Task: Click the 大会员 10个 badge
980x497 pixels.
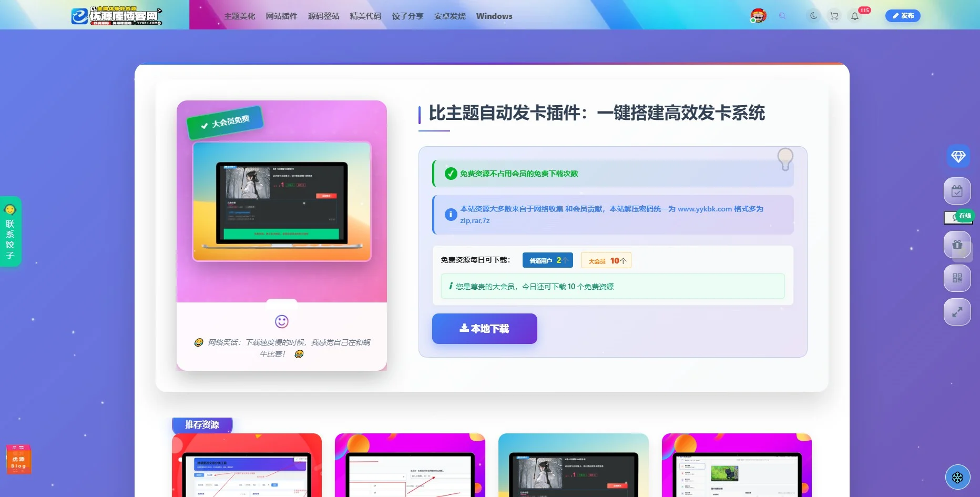Action: [605, 260]
